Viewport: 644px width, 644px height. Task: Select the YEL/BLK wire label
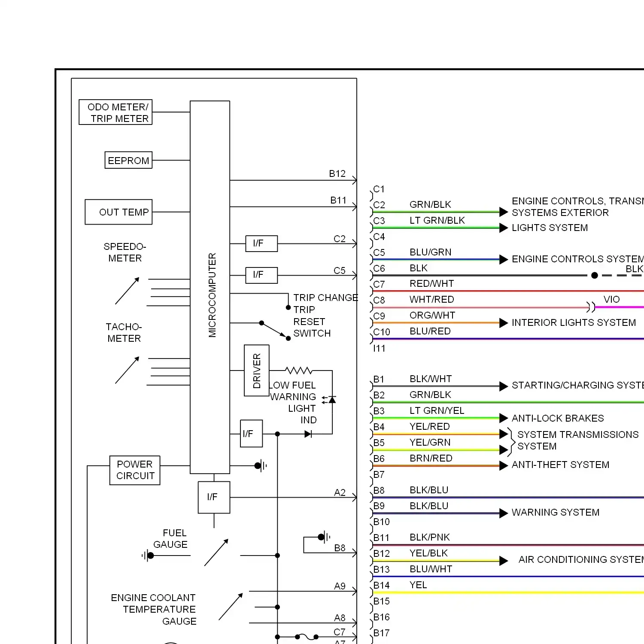pyautogui.click(x=428, y=553)
